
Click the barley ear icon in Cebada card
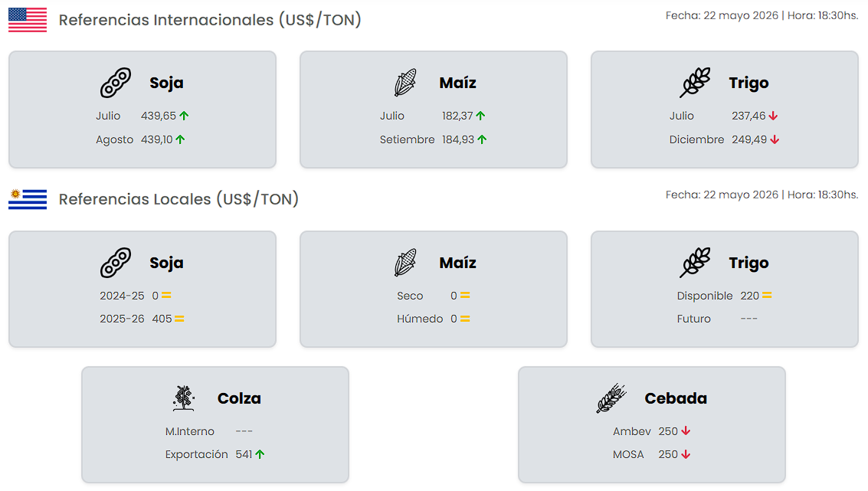(x=611, y=398)
